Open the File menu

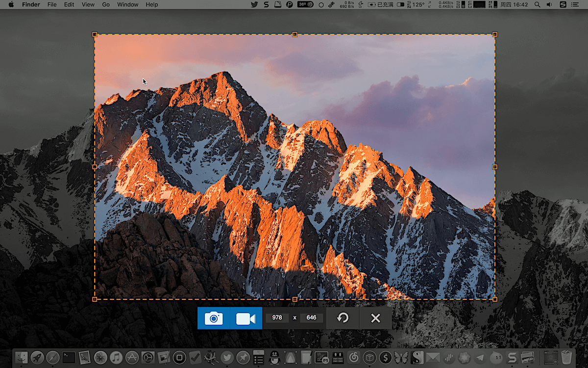tap(52, 4)
